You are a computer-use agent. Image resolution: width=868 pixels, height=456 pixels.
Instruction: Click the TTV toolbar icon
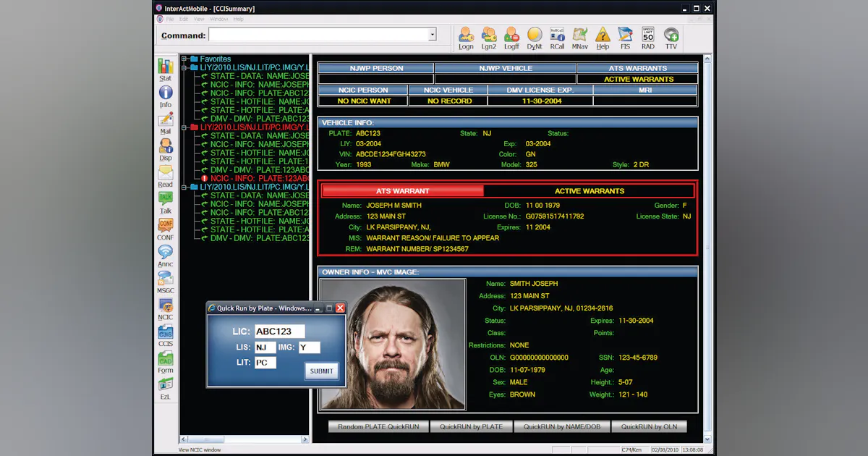671,38
